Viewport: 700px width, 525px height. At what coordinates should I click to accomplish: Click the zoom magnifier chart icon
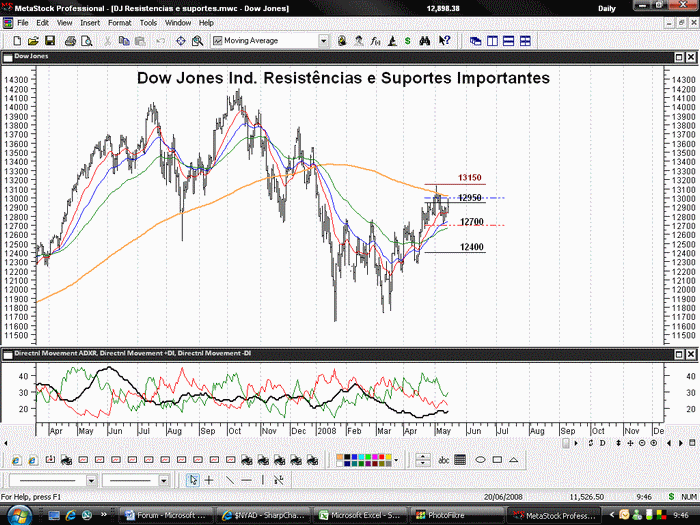tap(197, 41)
